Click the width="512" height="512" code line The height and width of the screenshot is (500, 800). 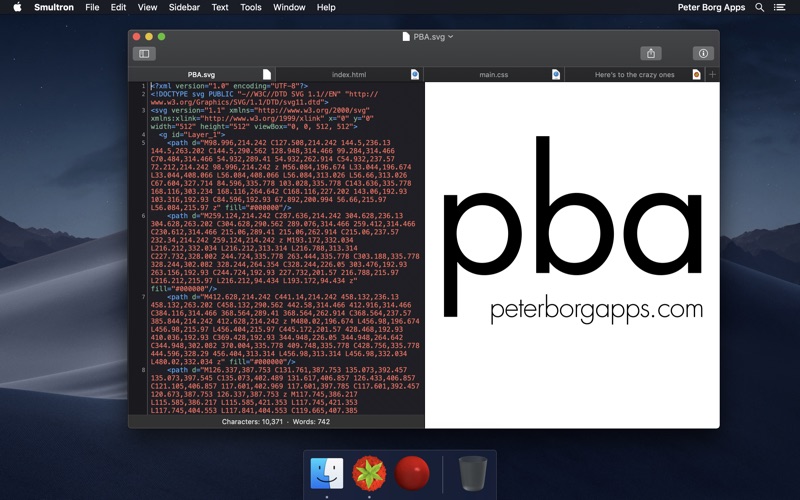coord(254,127)
